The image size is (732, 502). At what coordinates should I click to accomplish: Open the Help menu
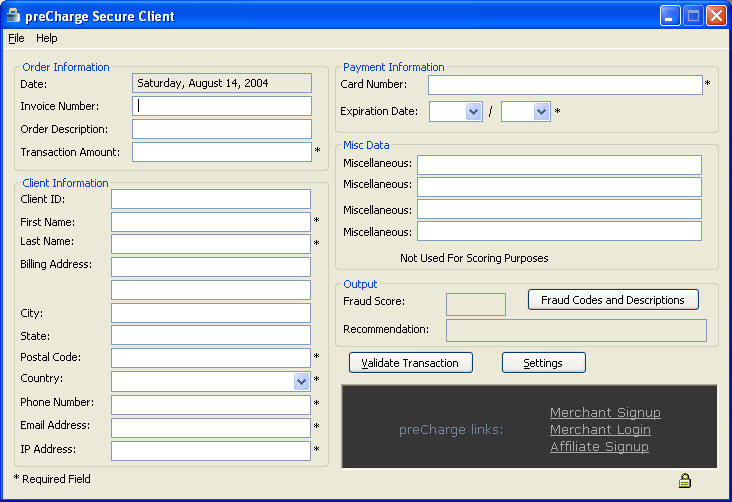(47, 38)
